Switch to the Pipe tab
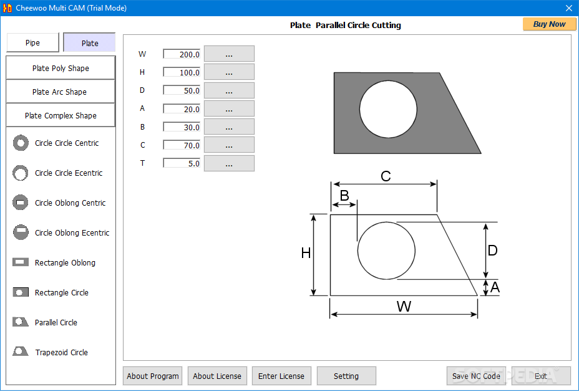Screen dimensions: 579x392 [x=32, y=43]
